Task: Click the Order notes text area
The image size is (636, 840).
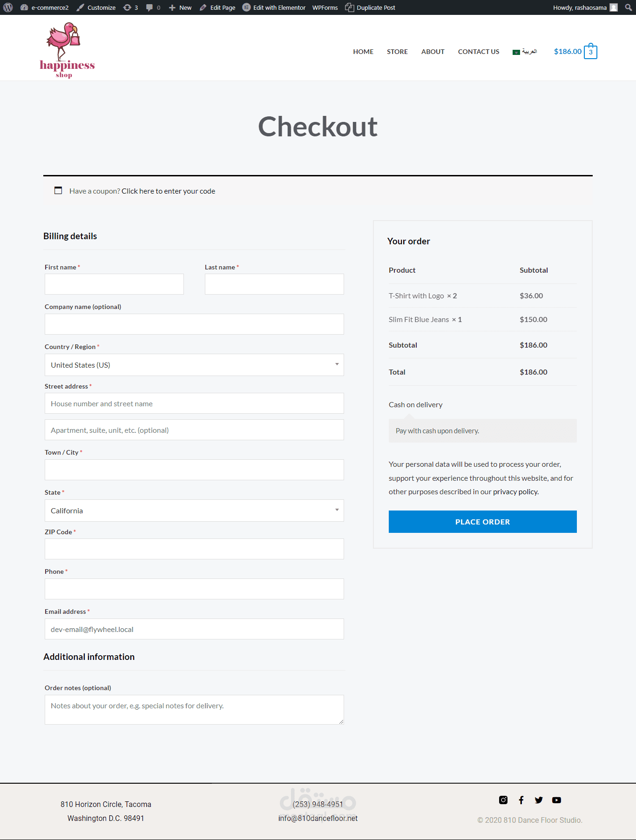Action: [194, 709]
